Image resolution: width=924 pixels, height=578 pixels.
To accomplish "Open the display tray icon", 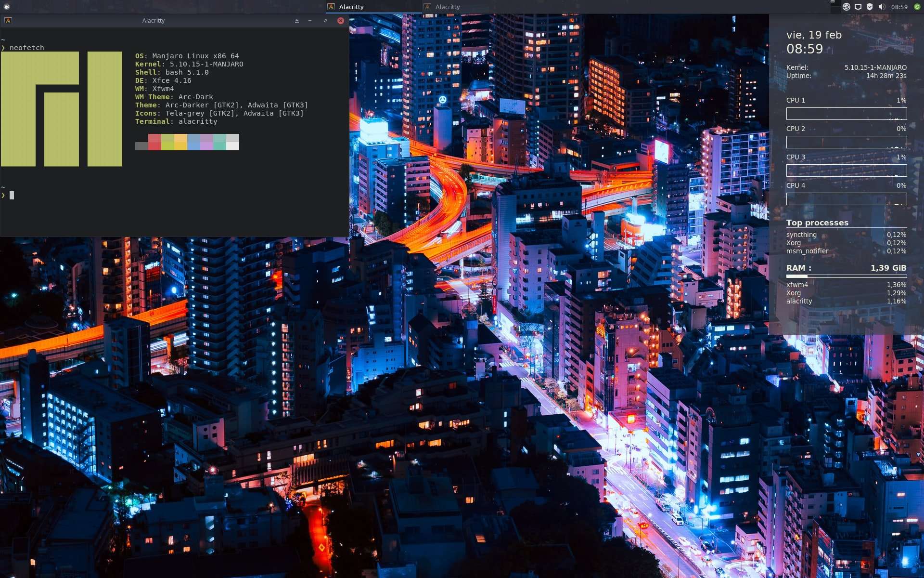I will (858, 7).
